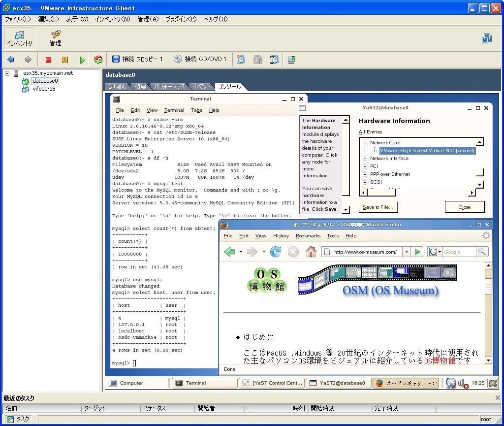
Task: Click the forward navigation arrow in toolbar
Action: tap(28, 60)
